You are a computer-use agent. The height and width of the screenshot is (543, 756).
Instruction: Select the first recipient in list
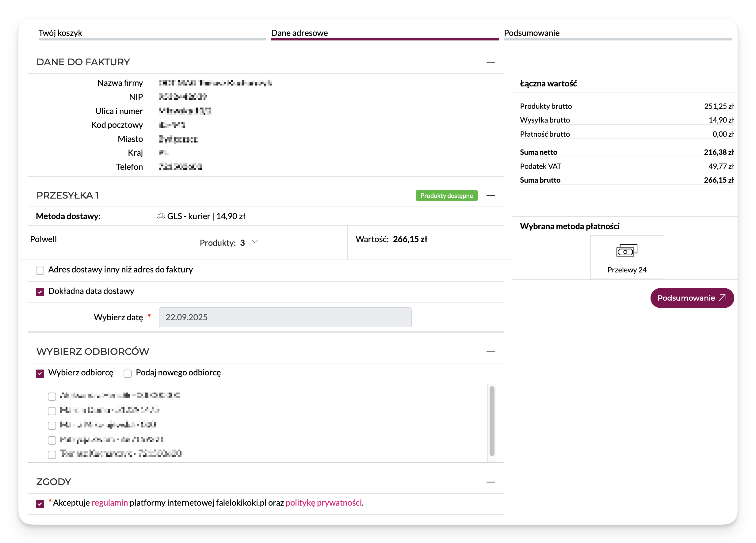(52, 397)
